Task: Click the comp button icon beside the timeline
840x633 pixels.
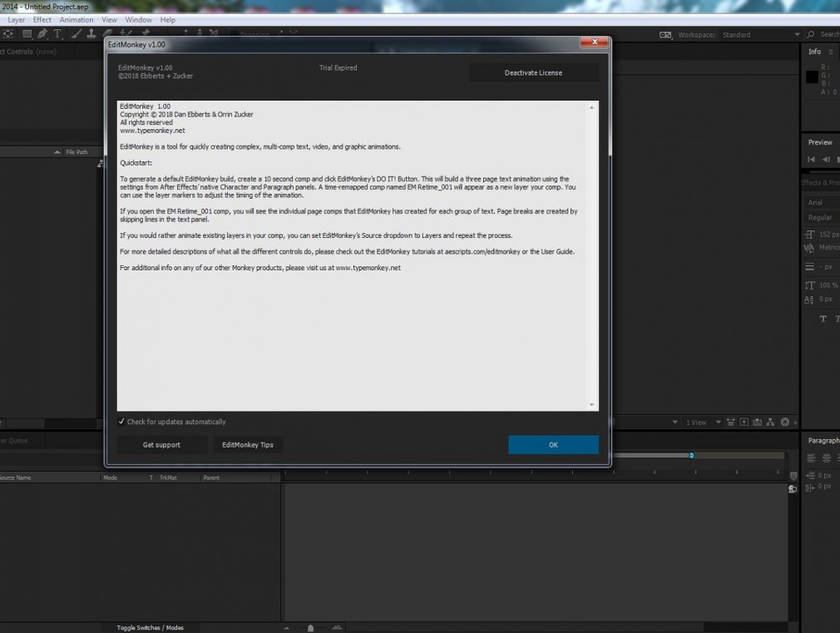Action: pyautogui.click(x=793, y=489)
